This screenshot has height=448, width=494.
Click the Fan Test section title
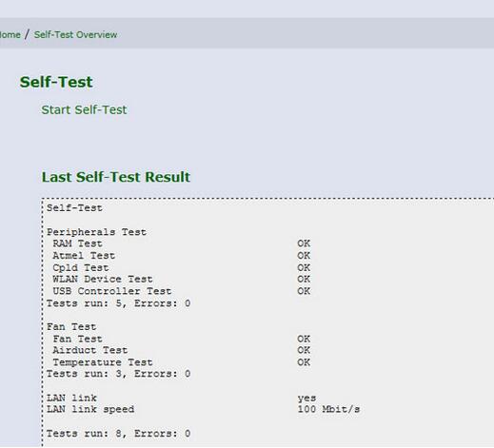tap(71, 326)
